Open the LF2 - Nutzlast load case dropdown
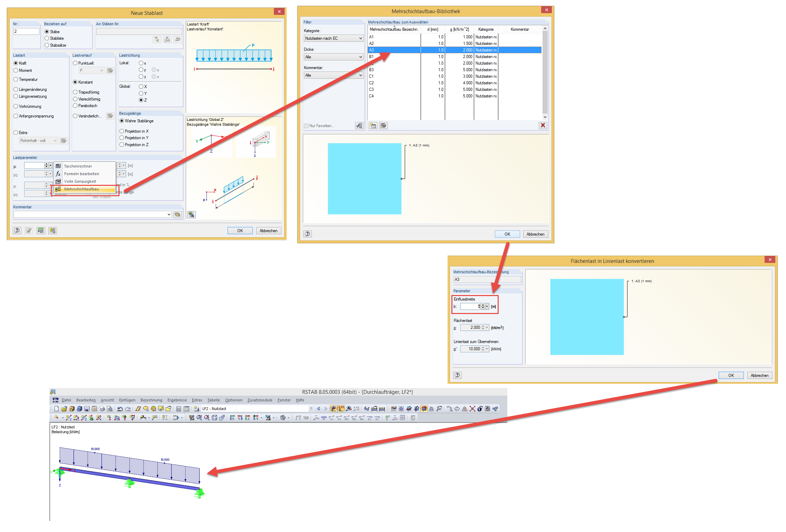The height and width of the screenshot is (532, 786). pyautogui.click(x=311, y=409)
